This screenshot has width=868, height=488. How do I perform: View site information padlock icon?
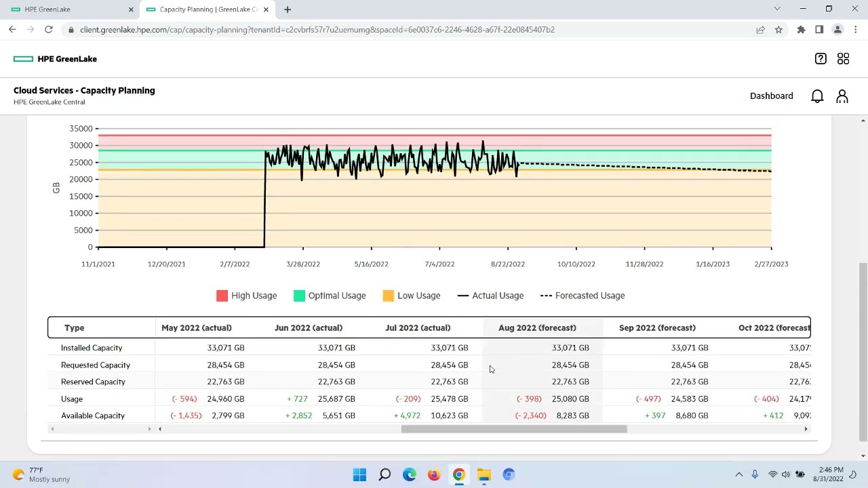tap(71, 30)
